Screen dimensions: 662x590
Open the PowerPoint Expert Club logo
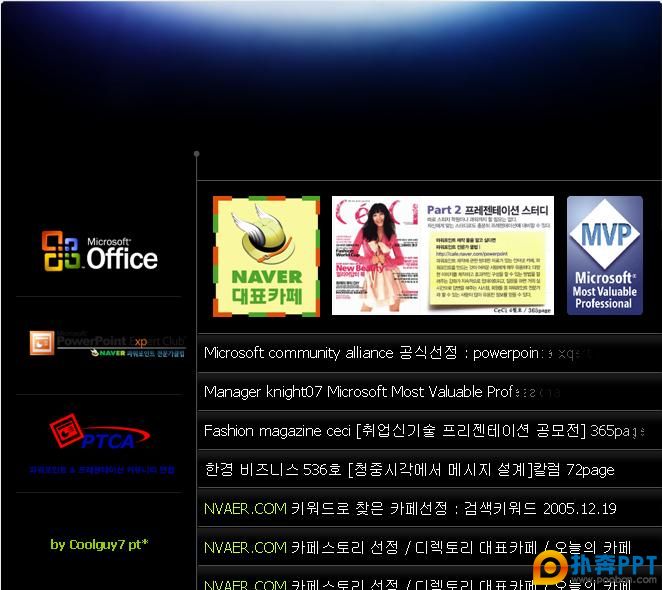(x=108, y=344)
